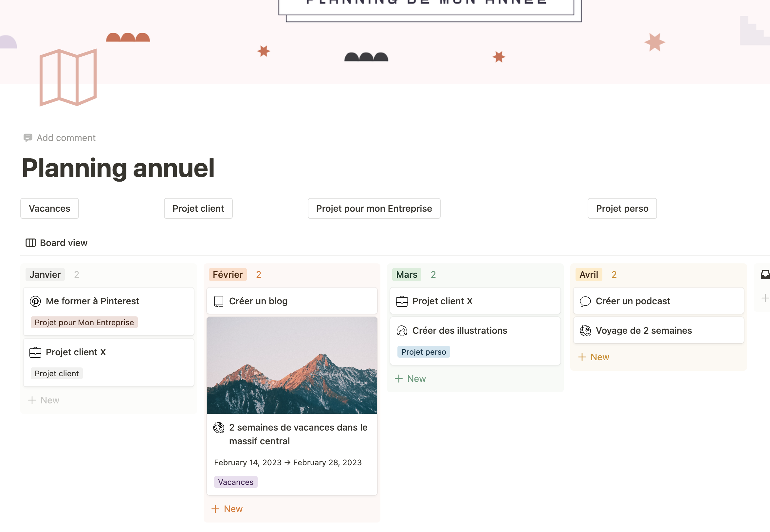Add new card in Janvier column
The height and width of the screenshot is (532, 770).
click(44, 400)
